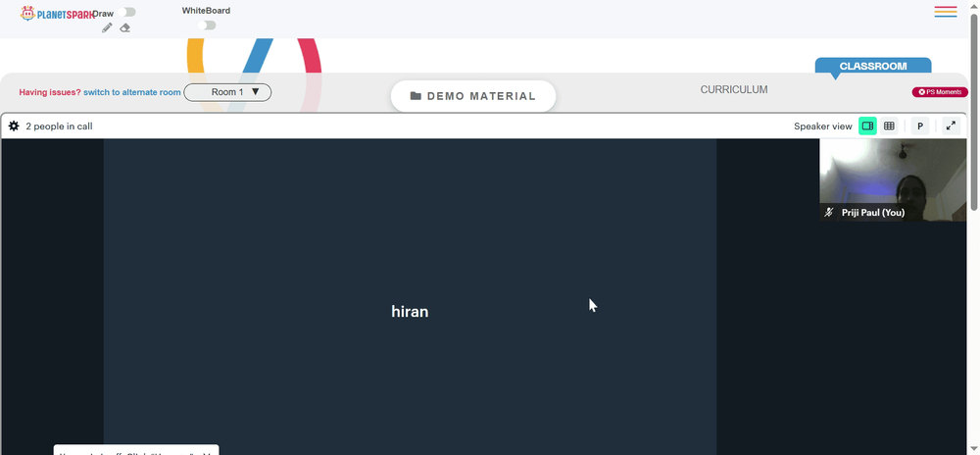This screenshot has height=455, width=980.
Task: Select the pencil drawing tool
Action: click(107, 27)
